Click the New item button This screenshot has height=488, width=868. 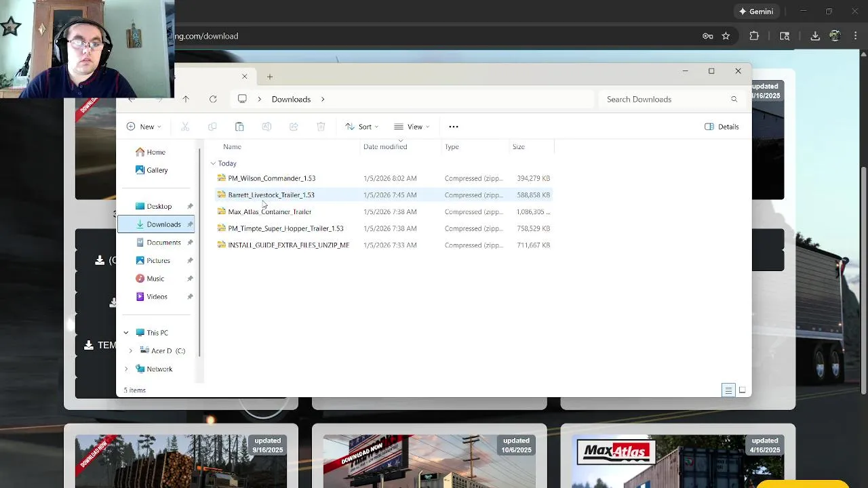click(x=144, y=127)
